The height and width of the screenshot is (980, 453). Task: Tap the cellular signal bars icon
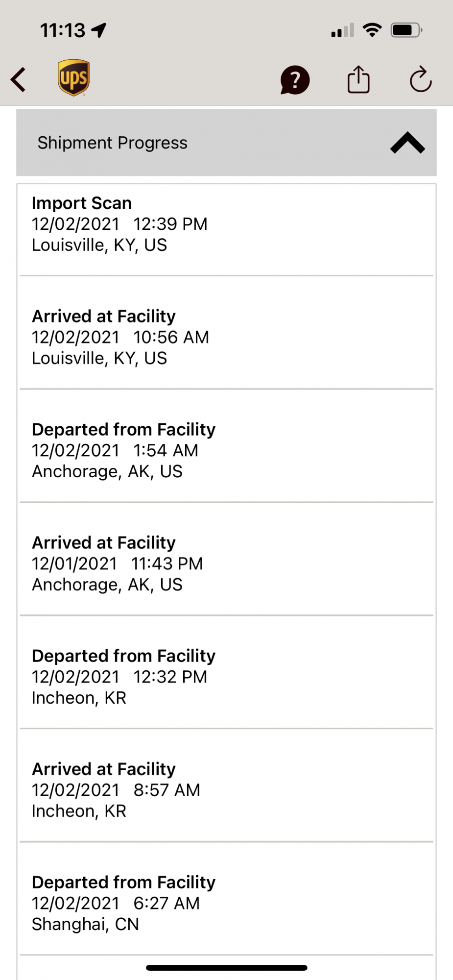[342, 31]
